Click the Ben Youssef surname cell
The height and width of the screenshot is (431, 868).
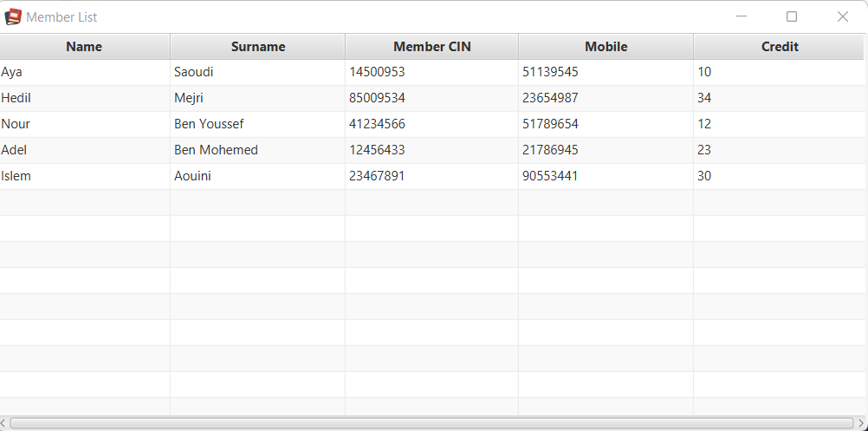[x=258, y=124]
